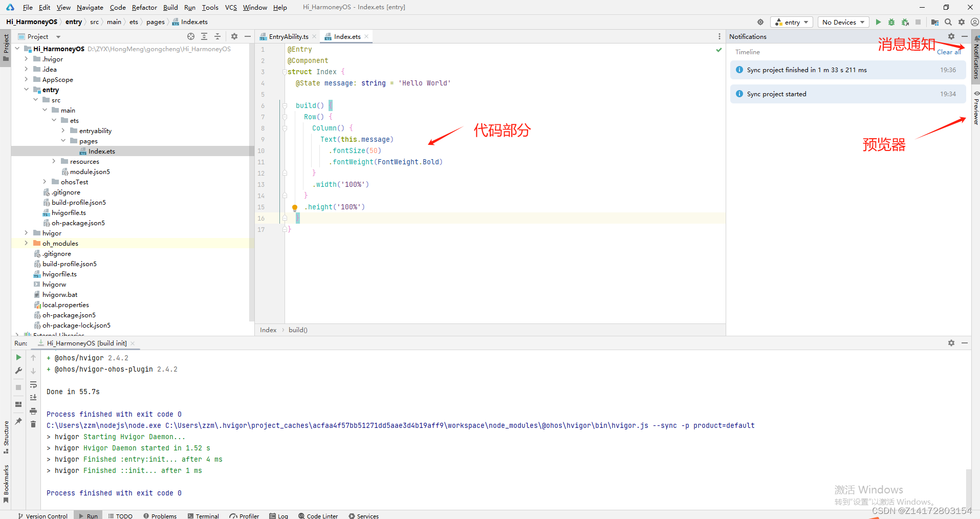Viewport: 980px width, 519px height.
Task: Open the Build menu
Action: click(x=170, y=7)
